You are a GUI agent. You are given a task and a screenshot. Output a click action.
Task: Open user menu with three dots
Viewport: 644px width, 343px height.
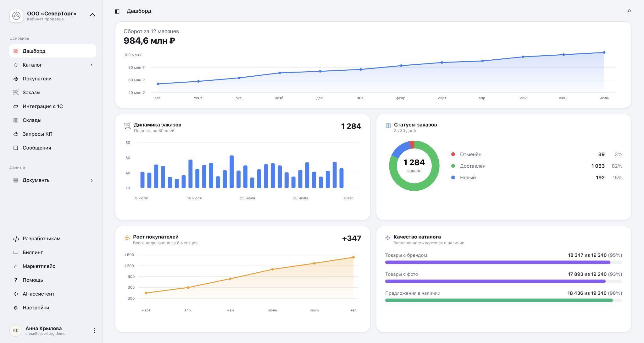pyautogui.click(x=94, y=330)
